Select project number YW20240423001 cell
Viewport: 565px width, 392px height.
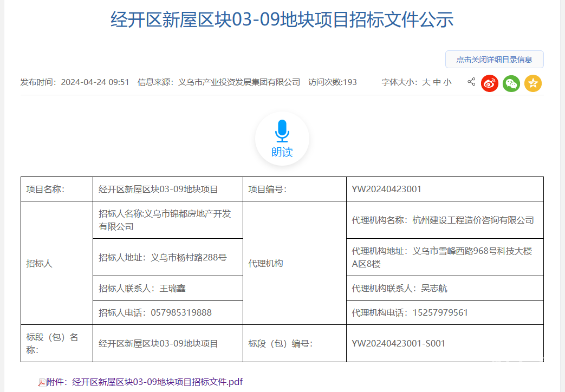coord(386,189)
